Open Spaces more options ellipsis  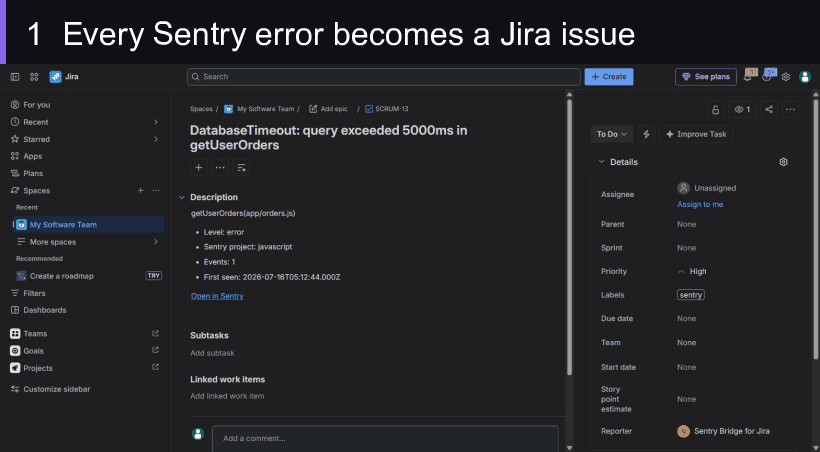(156, 190)
